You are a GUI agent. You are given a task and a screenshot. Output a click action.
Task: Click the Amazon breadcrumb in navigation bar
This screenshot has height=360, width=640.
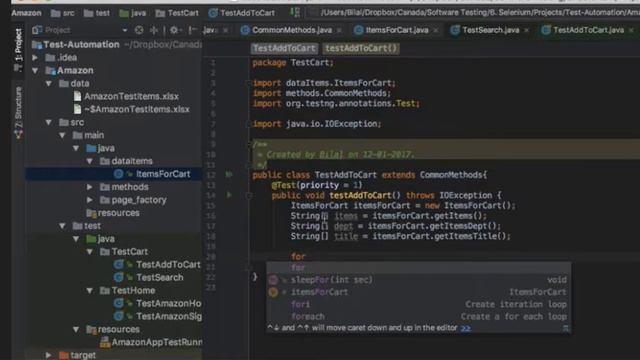click(27, 13)
